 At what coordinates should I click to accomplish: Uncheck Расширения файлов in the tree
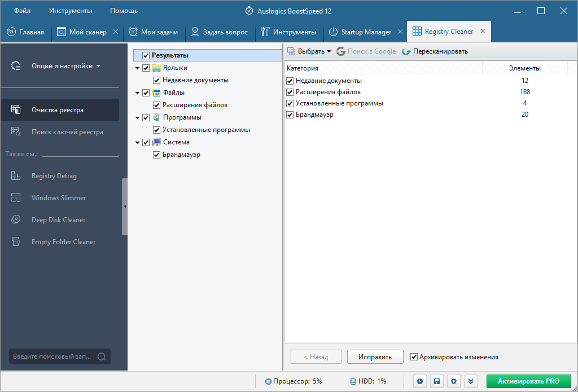pyautogui.click(x=156, y=105)
